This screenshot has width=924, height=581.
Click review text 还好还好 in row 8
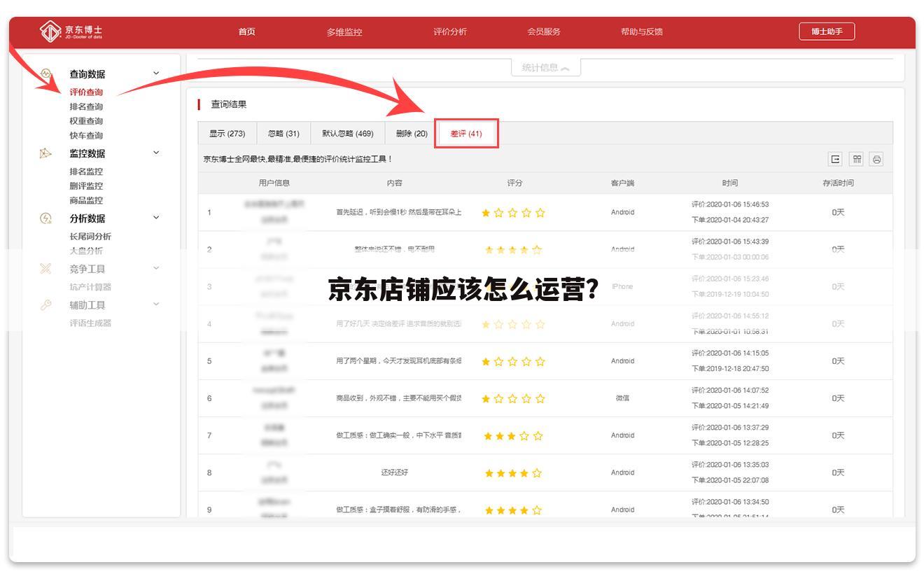pos(395,472)
